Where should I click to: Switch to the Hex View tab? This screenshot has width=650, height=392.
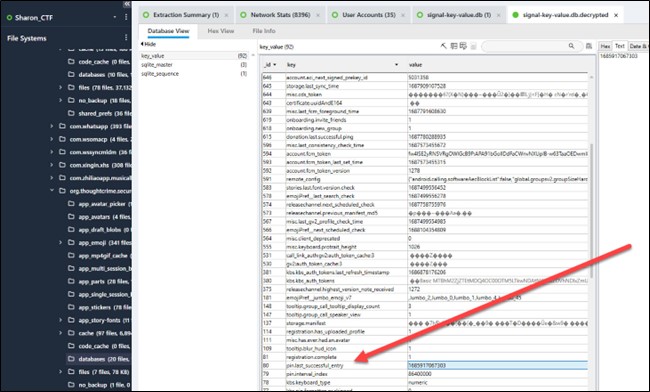coord(221,31)
